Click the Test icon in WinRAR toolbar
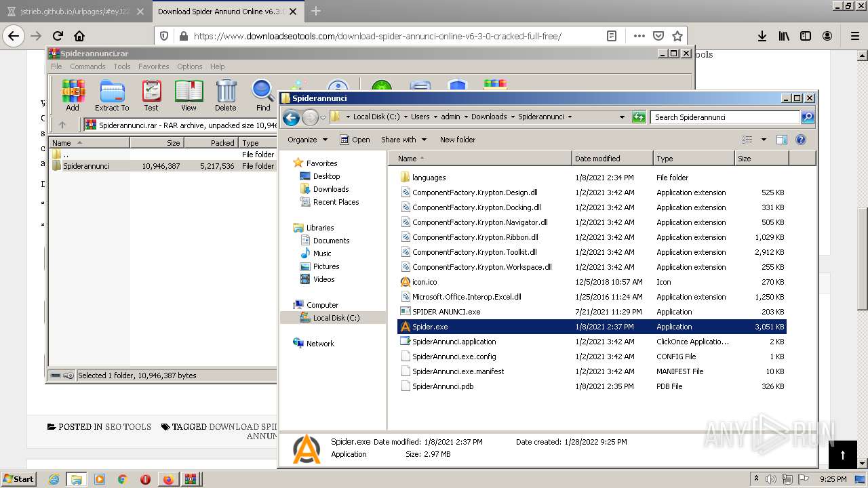Screen dimensions: 868x488 (x=151, y=96)
